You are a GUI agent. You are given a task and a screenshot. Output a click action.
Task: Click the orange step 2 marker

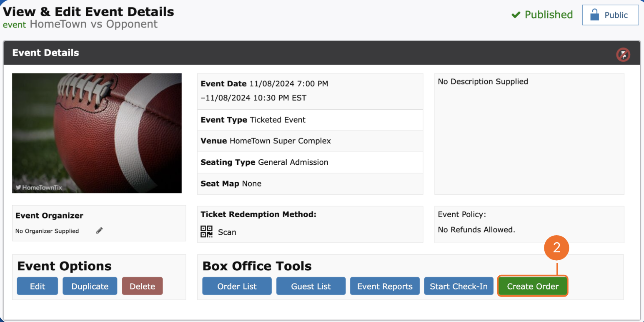(x=556, y=248)
